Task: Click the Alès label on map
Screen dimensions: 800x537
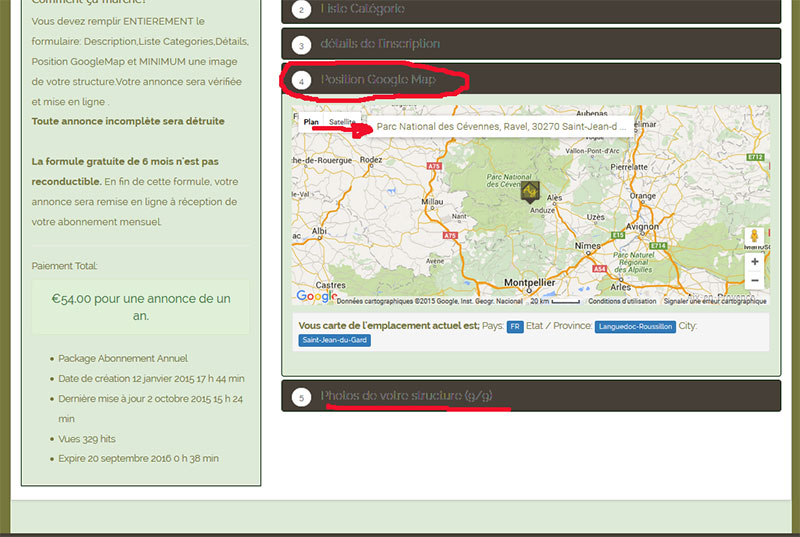Action: [x=554, y=197]
